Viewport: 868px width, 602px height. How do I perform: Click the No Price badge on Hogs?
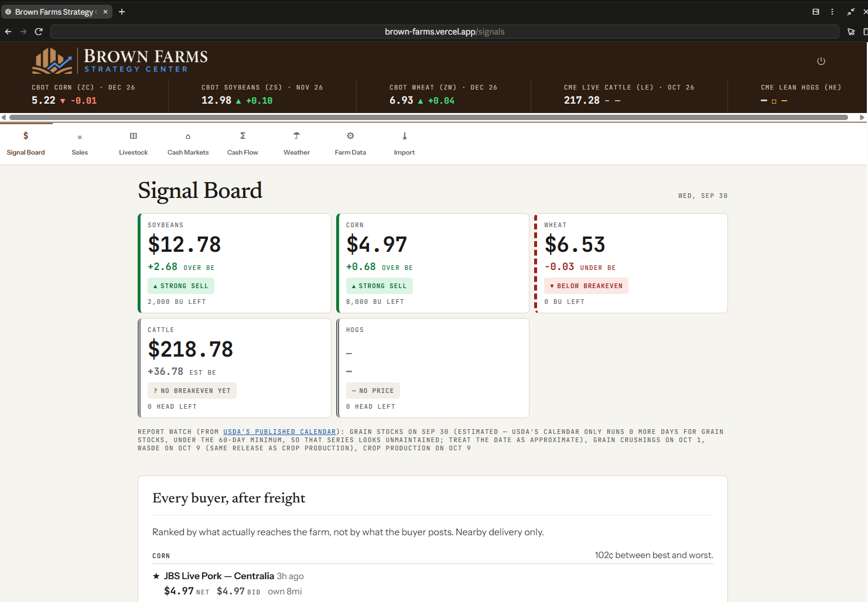coord(373,391)
